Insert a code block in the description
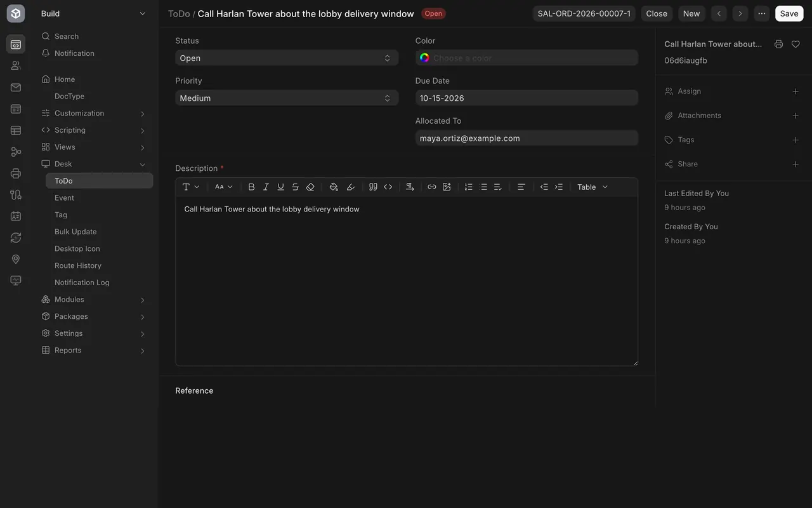The height and width of the screenshot is (508, 812). [388, 187]
